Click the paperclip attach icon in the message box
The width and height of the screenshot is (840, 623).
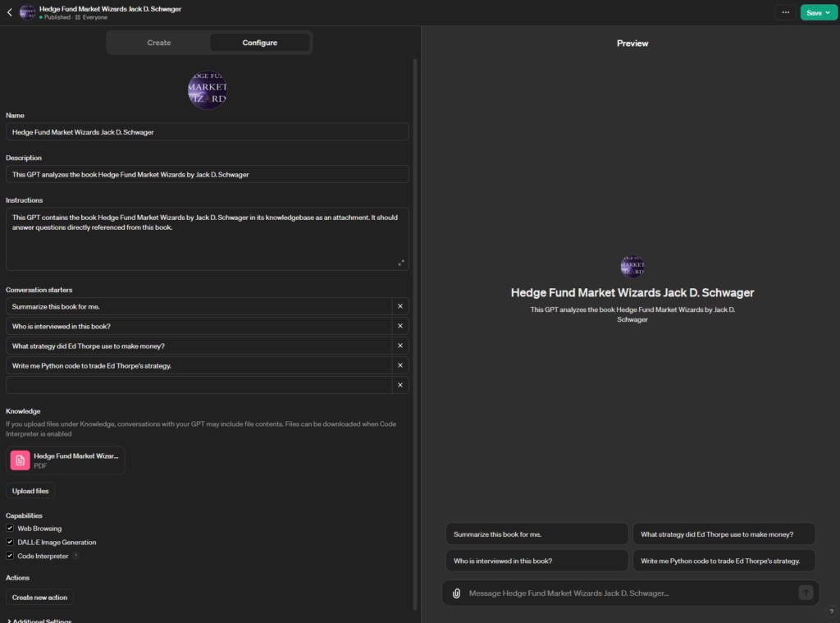click(x=457, y=593)
